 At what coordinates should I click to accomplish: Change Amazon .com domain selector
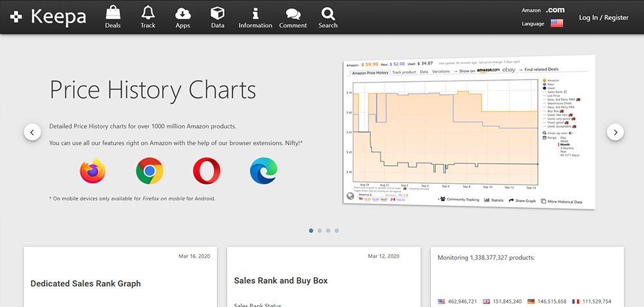[x=555, y=10]
